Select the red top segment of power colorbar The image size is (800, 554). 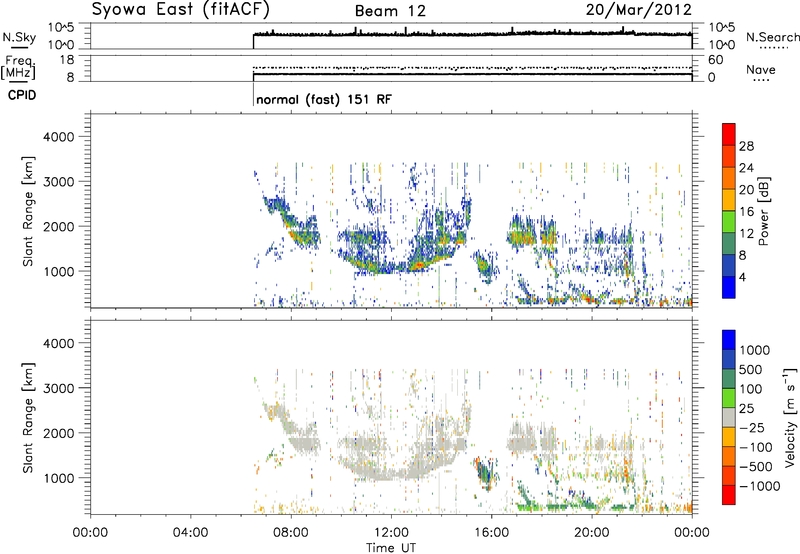pos(729,134)
